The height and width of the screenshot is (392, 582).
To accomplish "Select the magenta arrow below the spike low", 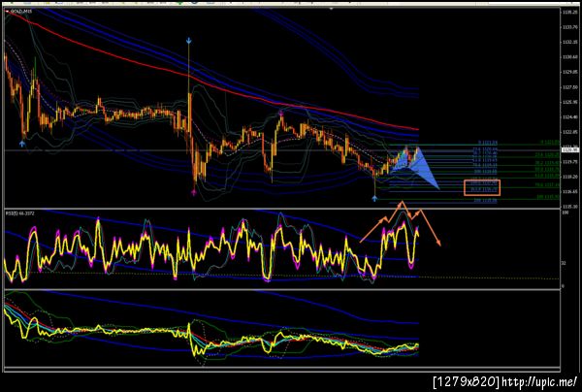I will [194, 192].
